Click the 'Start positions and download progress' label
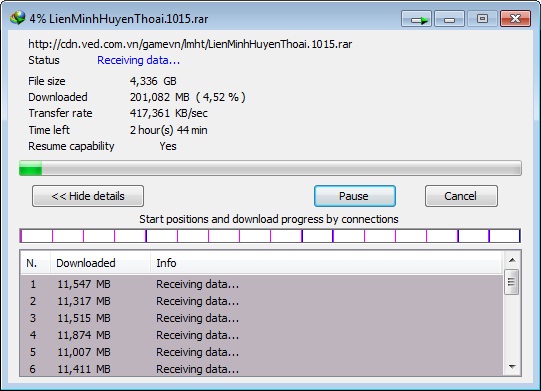541x391 pixels. click(x=269, y=219)
